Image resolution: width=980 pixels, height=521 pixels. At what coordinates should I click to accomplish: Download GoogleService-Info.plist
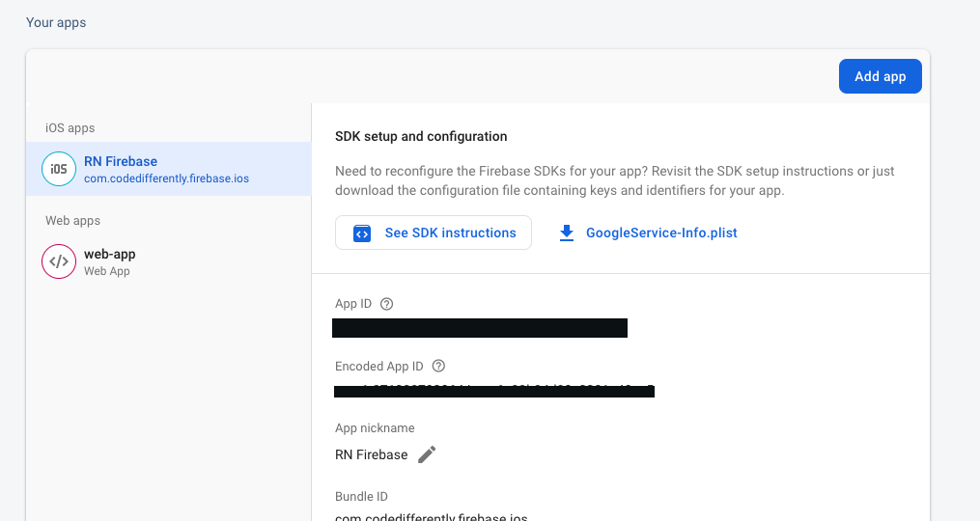click(x=648, y=233)
